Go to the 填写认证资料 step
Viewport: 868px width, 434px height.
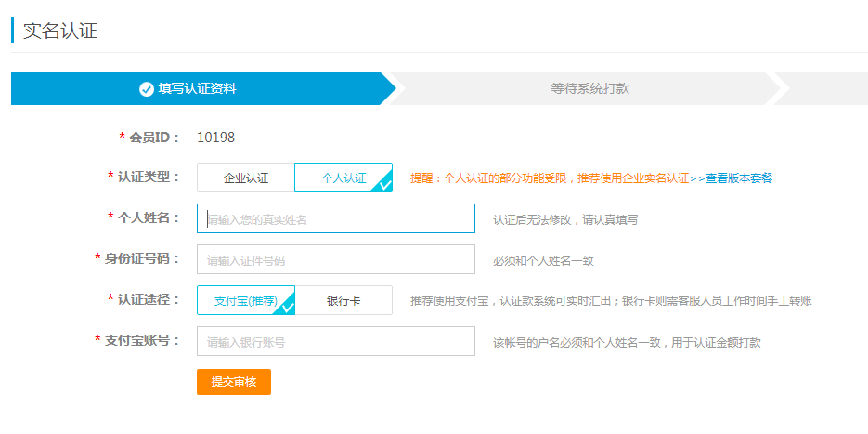197,89
